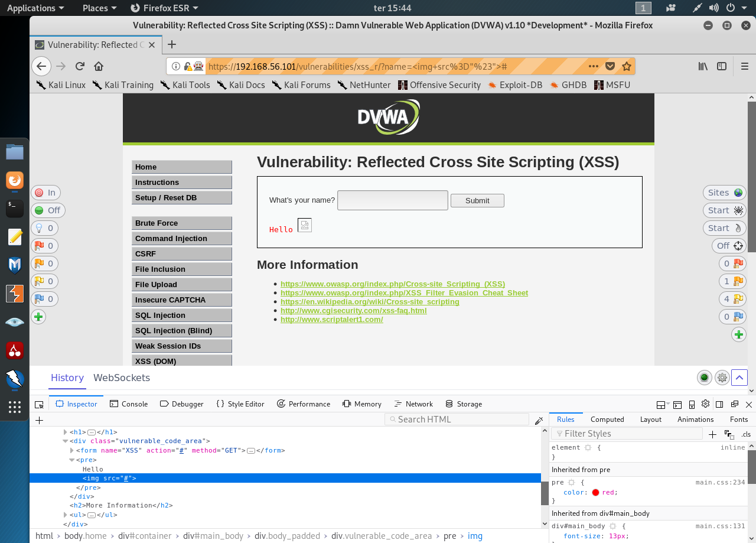Screen dimensions: 756x543
Task: Expand the h1 node
Action: pos(66,432)
